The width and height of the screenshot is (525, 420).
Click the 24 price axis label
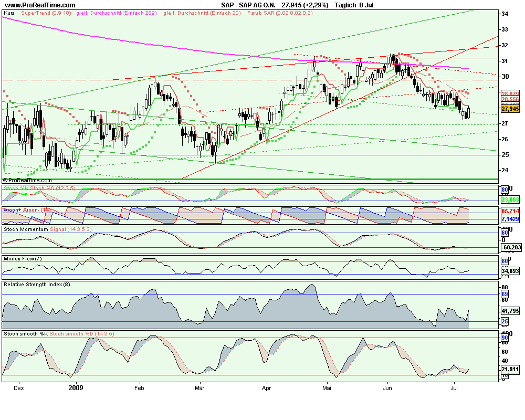tap(505, 171)
